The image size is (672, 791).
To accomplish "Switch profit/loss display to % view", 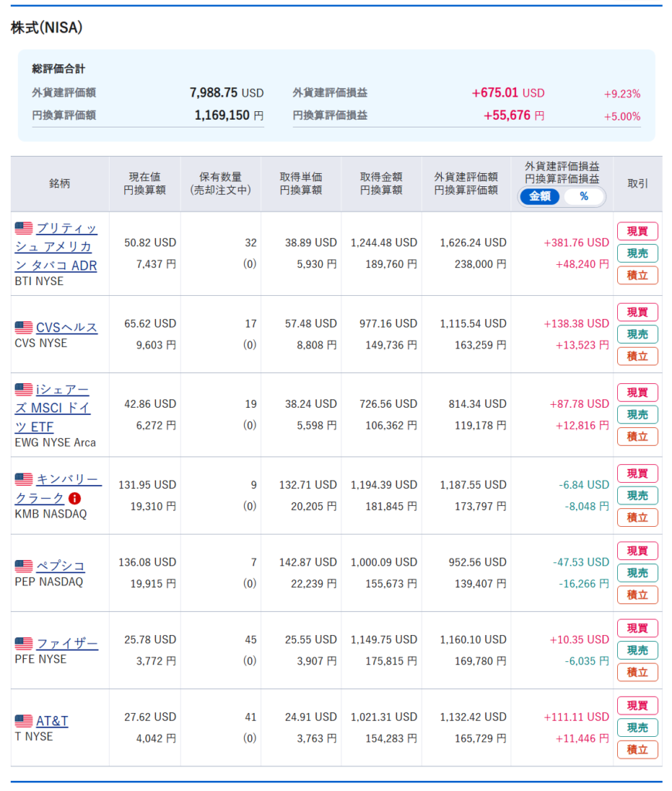I will tap(584, 196).
